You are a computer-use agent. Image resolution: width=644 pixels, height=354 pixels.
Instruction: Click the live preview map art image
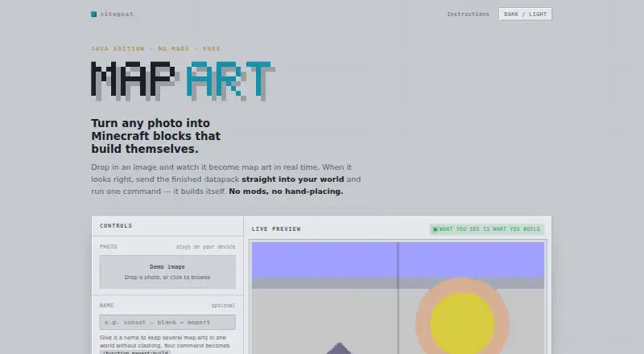point(398,298)
